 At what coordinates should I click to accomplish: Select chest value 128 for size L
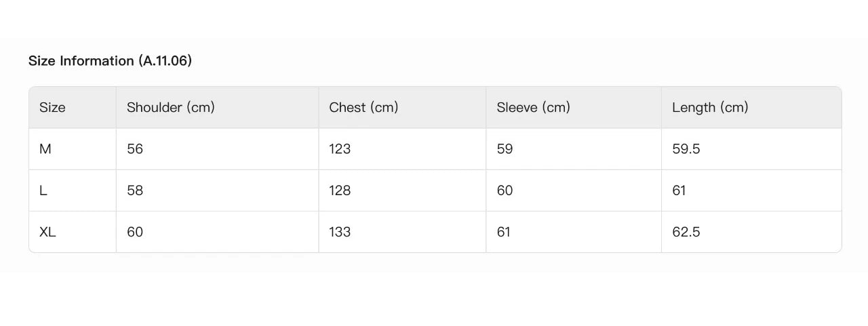point(340,190)
